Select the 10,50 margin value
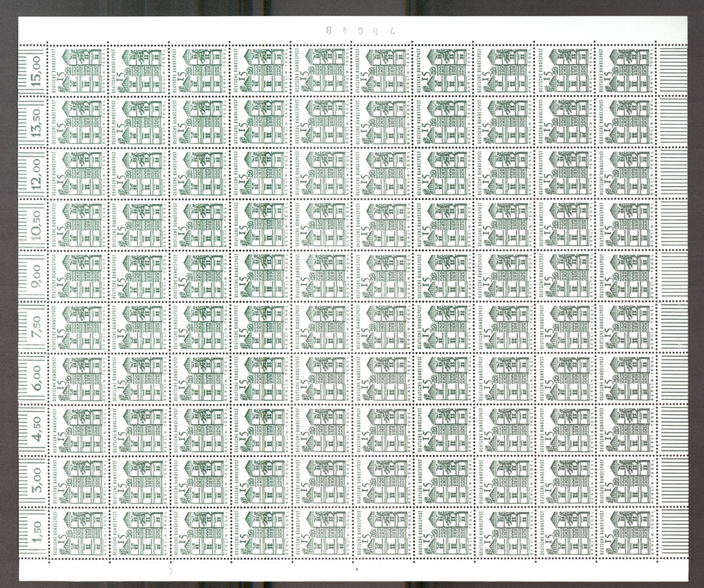704x588 pixels. coord(36,224)
